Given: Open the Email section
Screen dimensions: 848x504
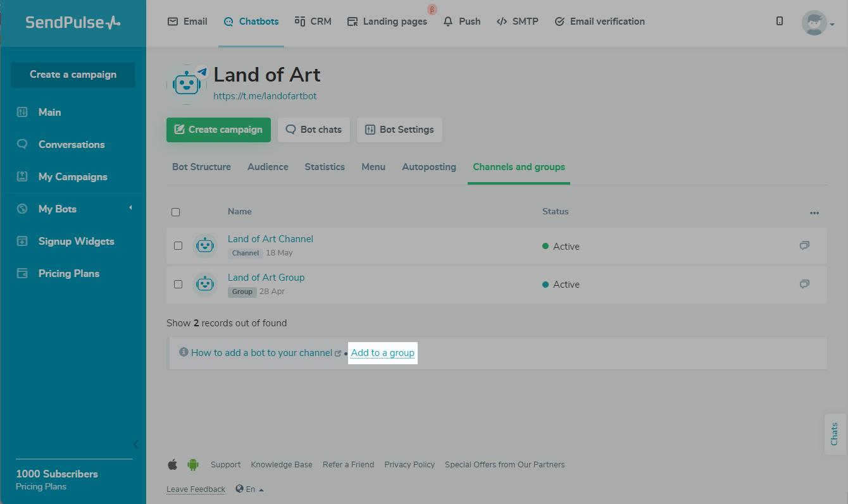Looking at the screenshot, I should [187, 22].
